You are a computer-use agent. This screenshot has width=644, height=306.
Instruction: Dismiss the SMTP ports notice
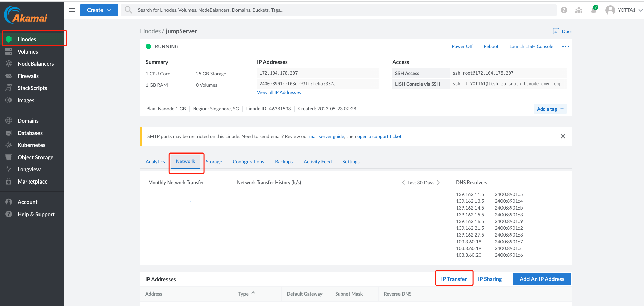pos(563,136)
